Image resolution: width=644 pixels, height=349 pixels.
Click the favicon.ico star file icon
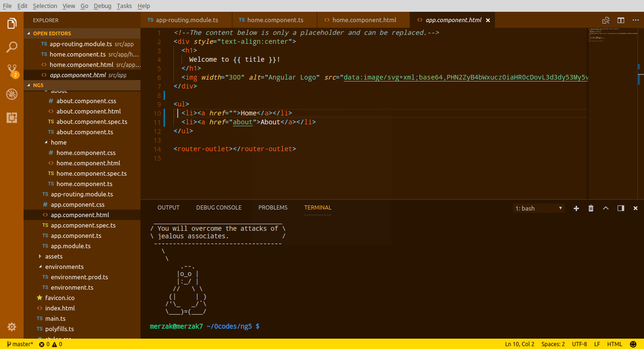tap(40, 298)
